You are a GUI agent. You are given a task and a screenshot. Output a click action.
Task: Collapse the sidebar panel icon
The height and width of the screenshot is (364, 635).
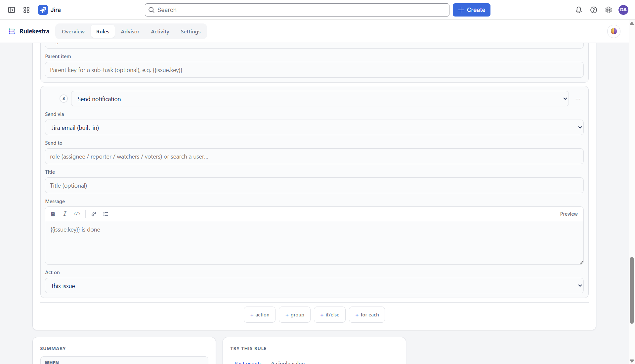point(12,10)
